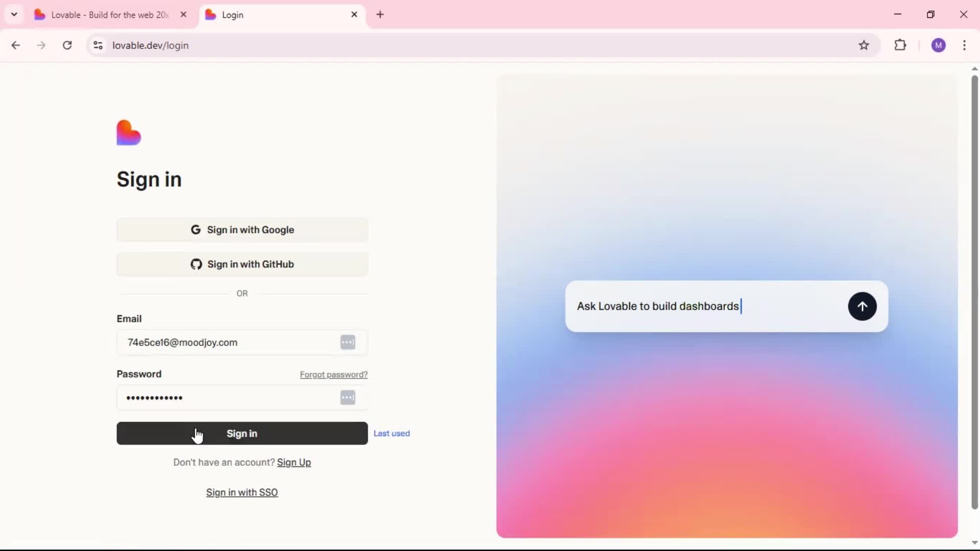
Task: Reload the login page
Action: [67, 45]
